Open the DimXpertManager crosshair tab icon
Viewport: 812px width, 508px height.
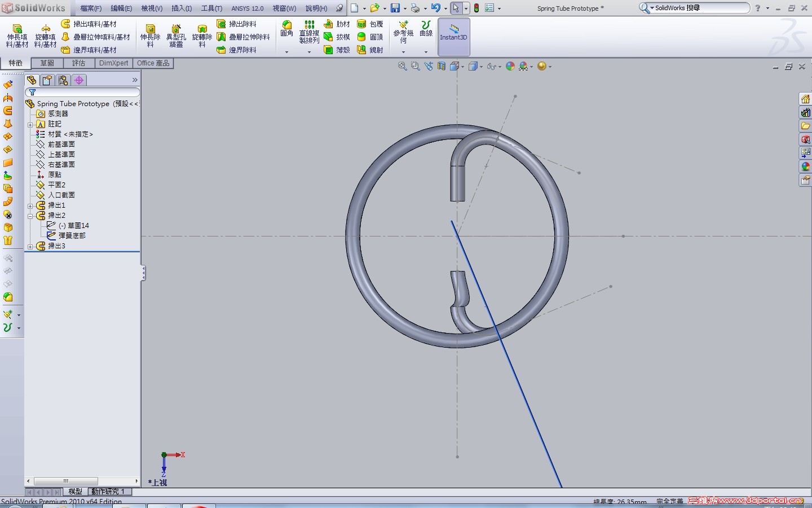click(79, 80)
